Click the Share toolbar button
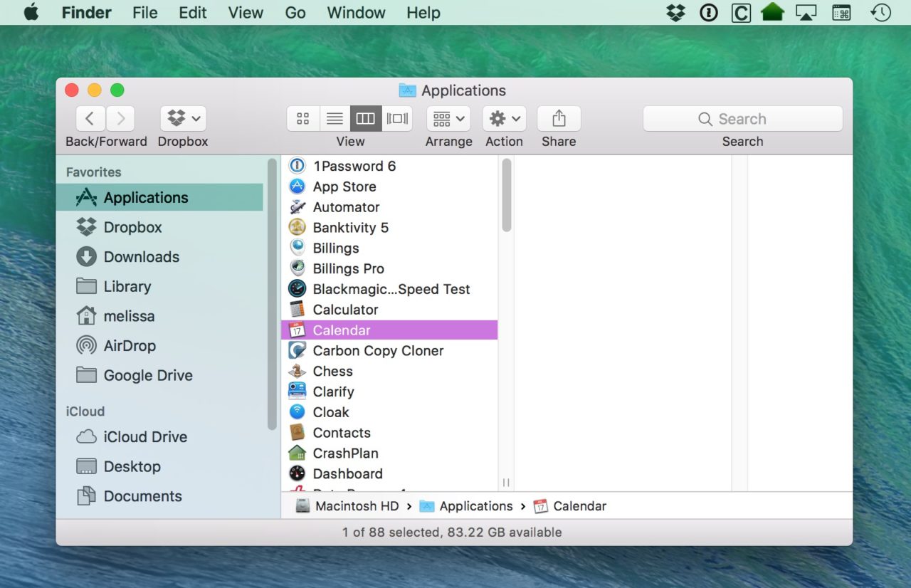The image size is (911, 588). coord(559,119)
